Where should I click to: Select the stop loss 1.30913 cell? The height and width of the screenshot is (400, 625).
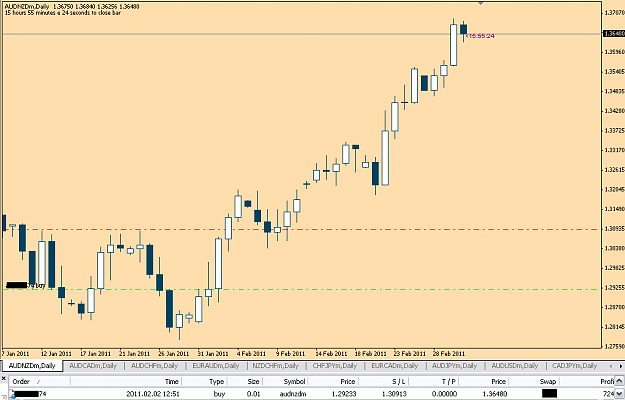click(x=394, y=394)
